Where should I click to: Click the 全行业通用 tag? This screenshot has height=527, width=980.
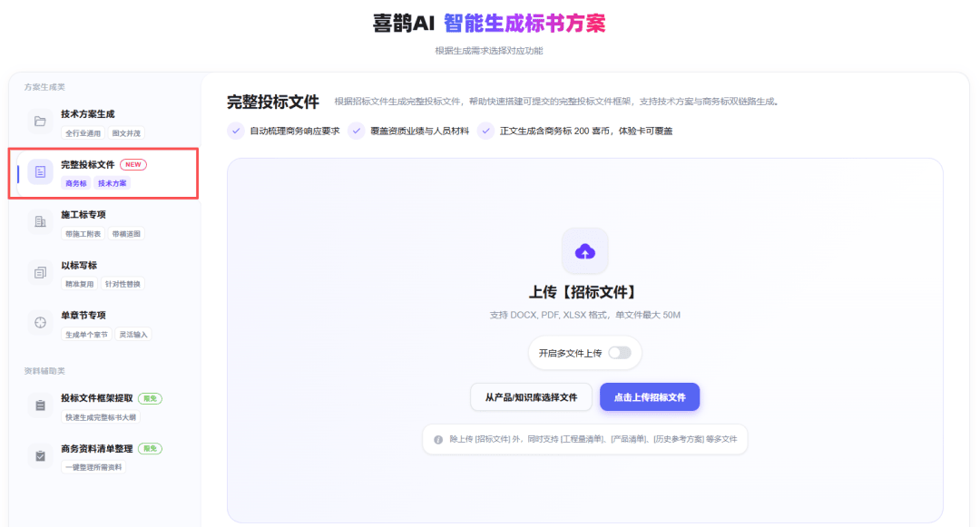pyautogui.click(x=83, y=133)
